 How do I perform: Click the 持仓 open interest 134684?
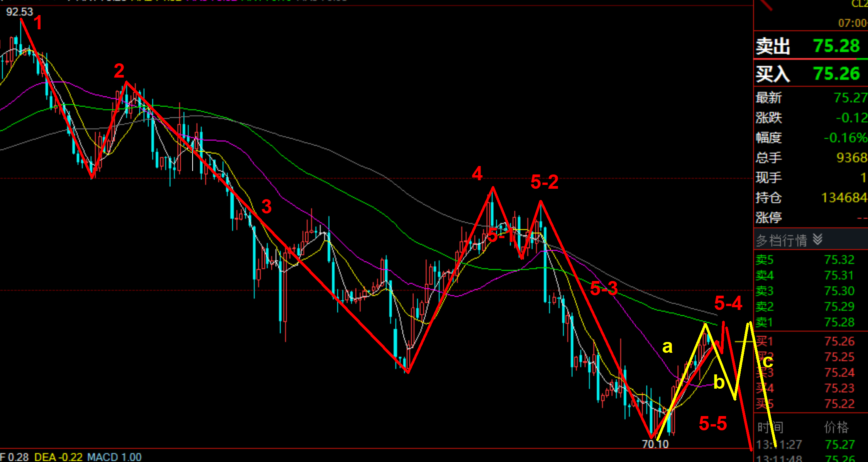tap(844, 198)
